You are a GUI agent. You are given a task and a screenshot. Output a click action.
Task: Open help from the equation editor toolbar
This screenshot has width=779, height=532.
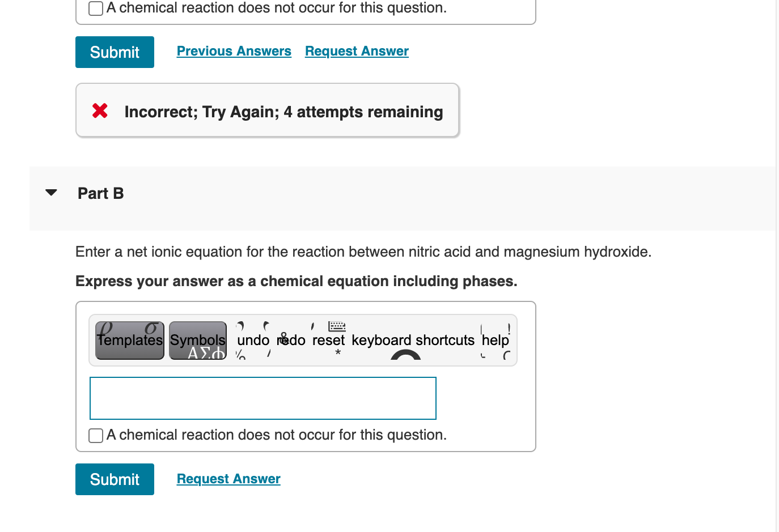(495, 340)
